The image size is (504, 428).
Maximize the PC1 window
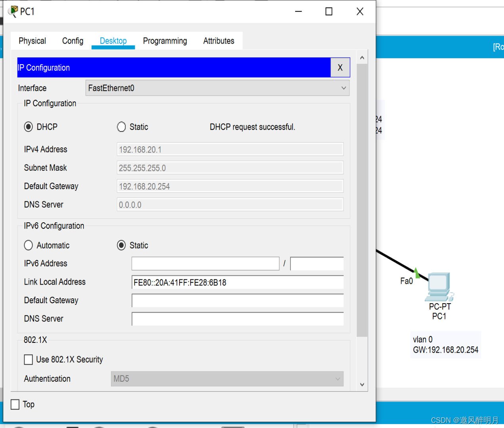click(328, 11)
